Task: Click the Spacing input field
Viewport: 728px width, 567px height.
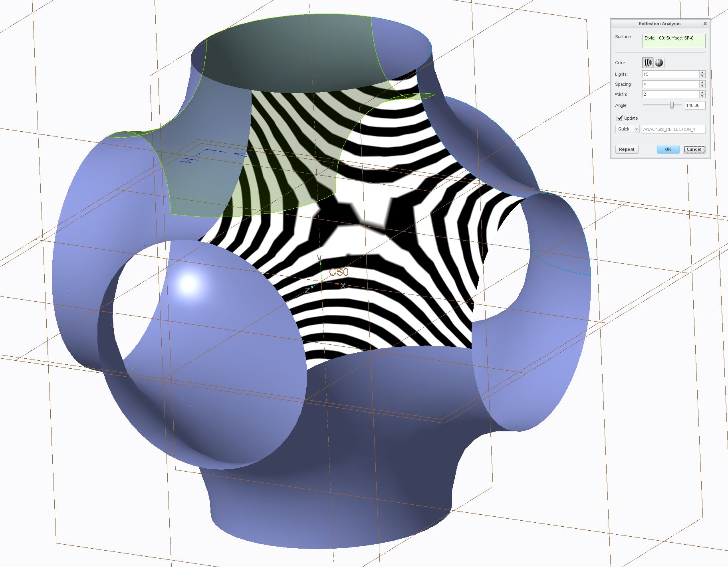Action: [670, 84]
